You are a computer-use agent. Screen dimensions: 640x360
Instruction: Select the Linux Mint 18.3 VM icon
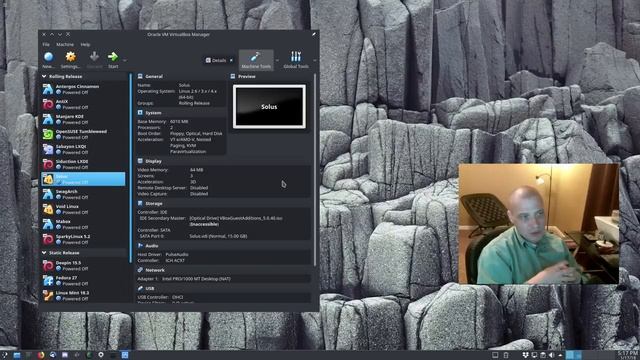(48, 296)
